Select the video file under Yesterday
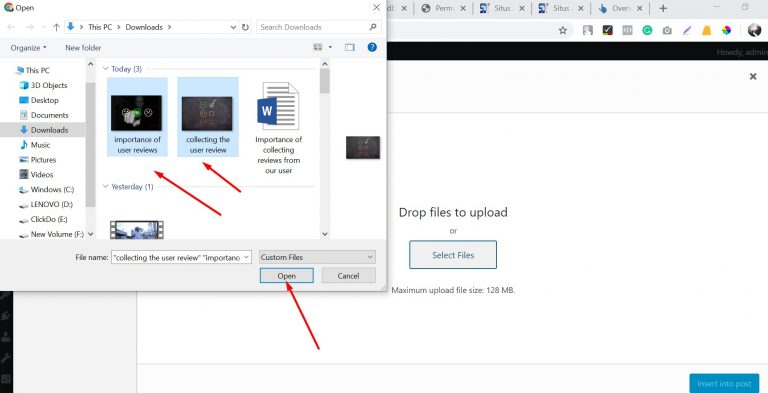The width and height of the screenshot is (768, 393). (137, 230)
